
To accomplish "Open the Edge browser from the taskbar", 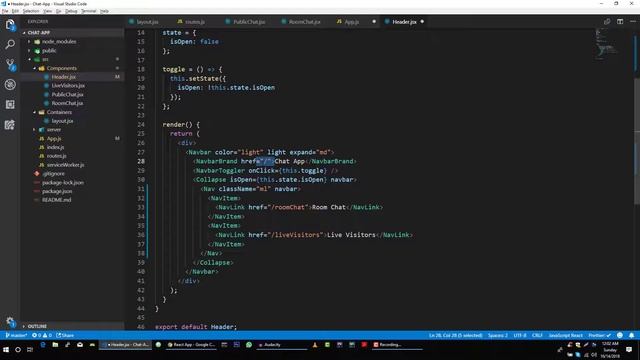I will click(43, 345).
